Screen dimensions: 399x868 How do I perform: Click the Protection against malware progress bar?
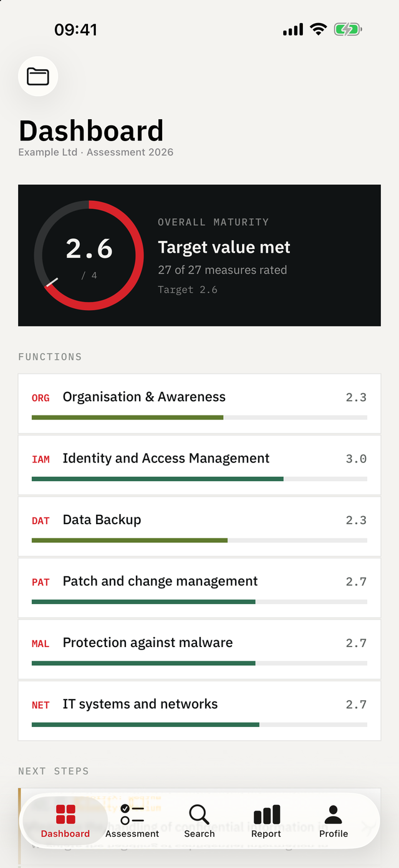click(x=199, y=663)
